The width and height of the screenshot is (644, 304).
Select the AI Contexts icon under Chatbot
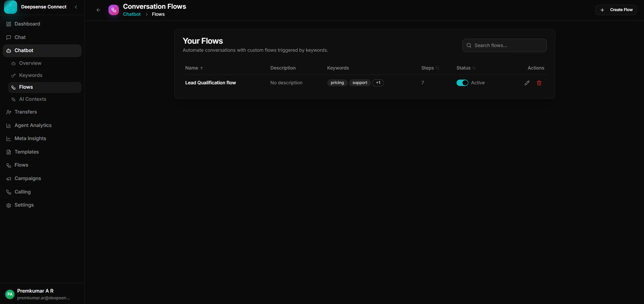tap(13, 99)
